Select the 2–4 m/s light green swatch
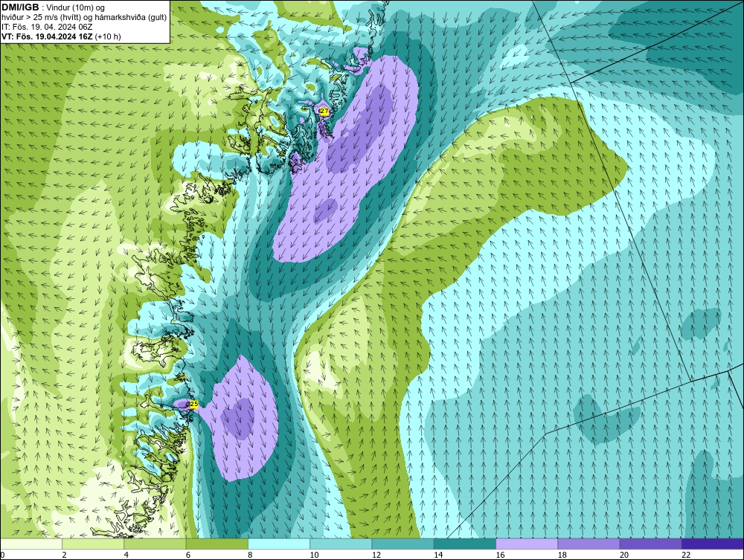The image size is (744, 560). coord(93,544)
